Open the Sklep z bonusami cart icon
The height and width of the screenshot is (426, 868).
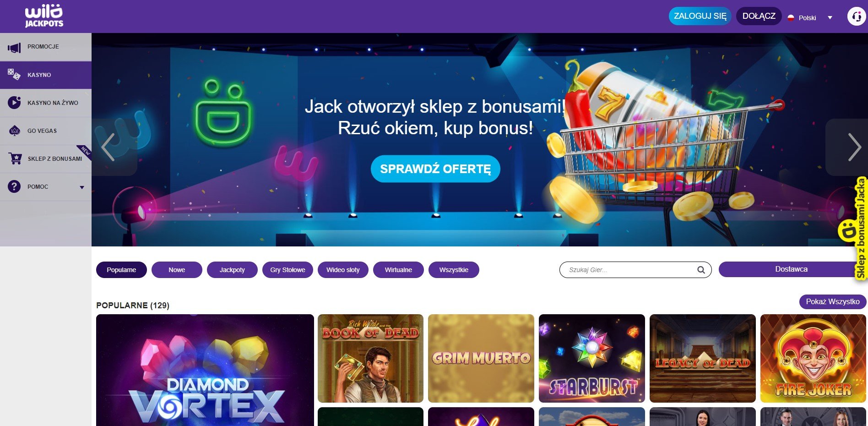(15, 158)
